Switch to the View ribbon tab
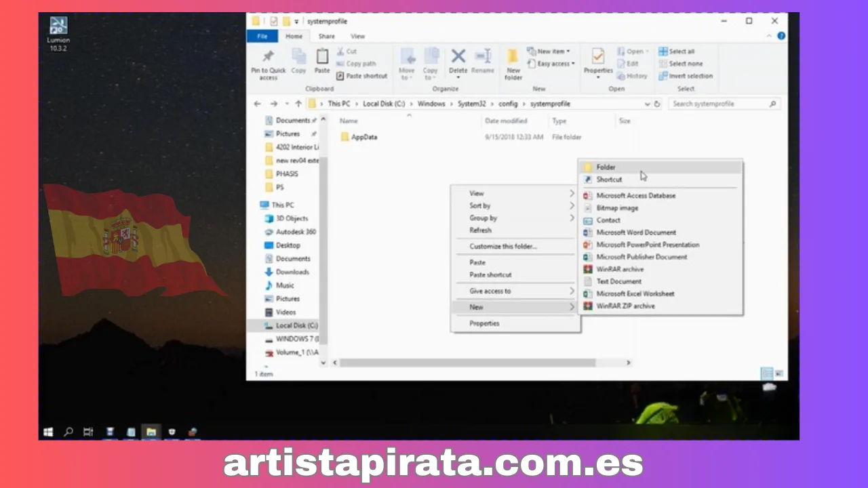 (357, 36)
